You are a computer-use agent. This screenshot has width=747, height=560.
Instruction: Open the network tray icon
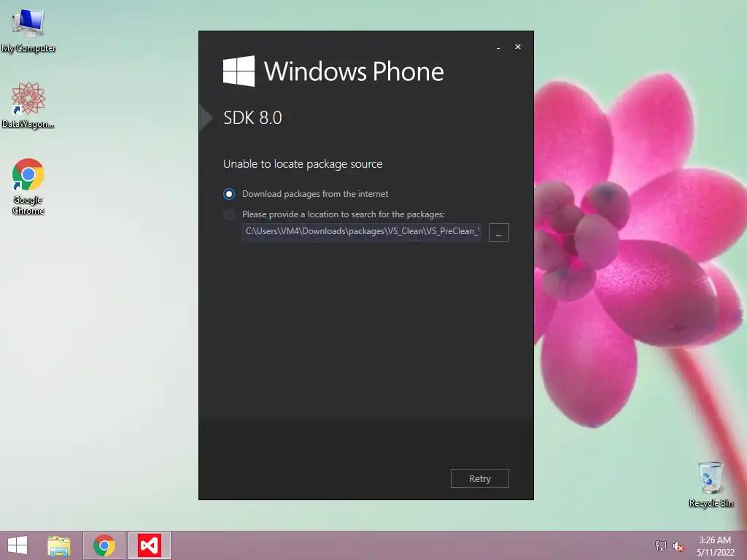(x=660, y=545)
